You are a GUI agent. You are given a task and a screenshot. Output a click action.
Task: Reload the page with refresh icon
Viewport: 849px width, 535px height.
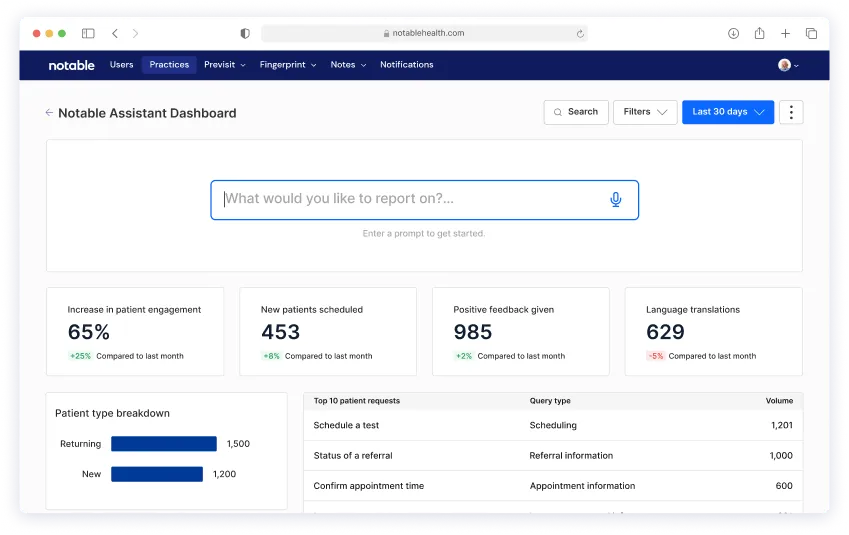pyautogui.click(x=580, y=34)
